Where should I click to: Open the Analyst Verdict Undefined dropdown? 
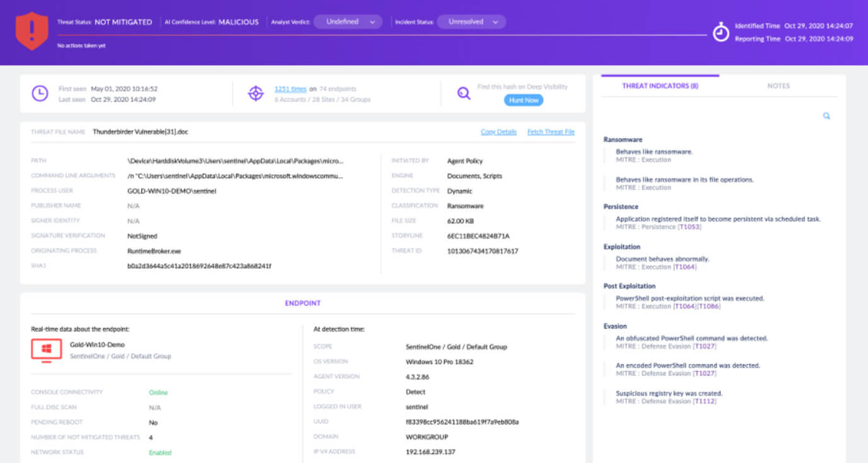(x=348, y=22)
